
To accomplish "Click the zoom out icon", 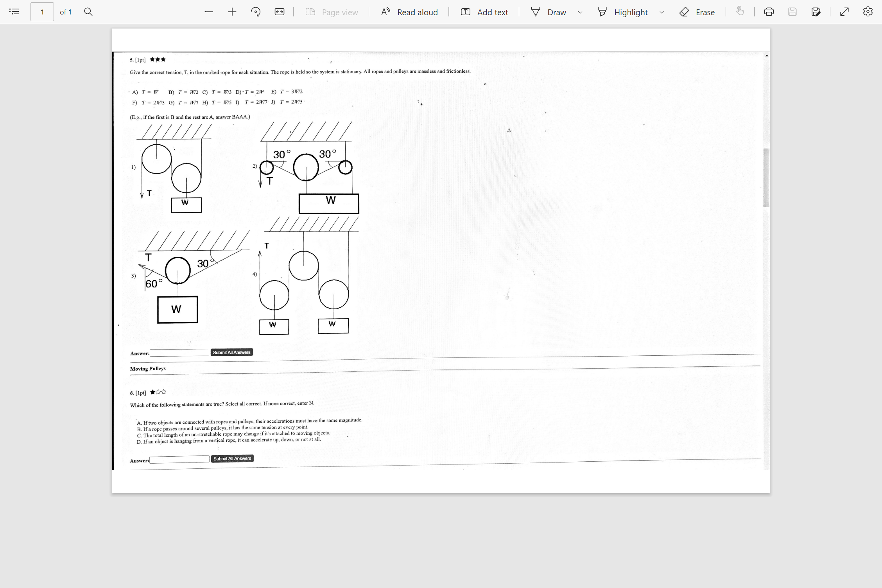I will (208, 12).
